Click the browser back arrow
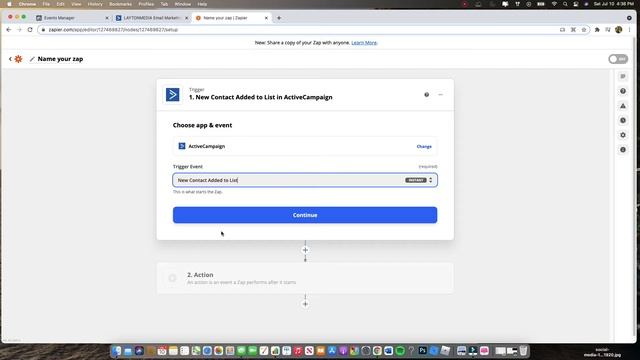This screenshot has height=360, width=640. click(9, 30)
